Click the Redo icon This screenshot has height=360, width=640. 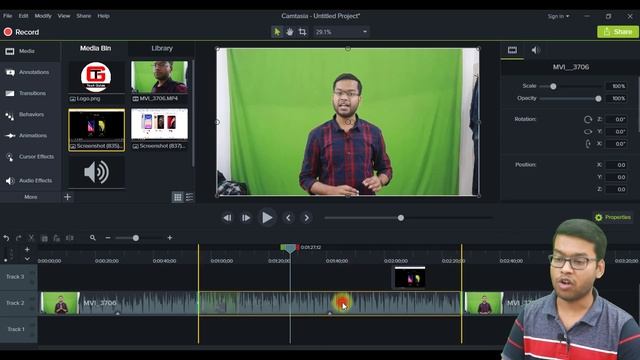point(19,238)
